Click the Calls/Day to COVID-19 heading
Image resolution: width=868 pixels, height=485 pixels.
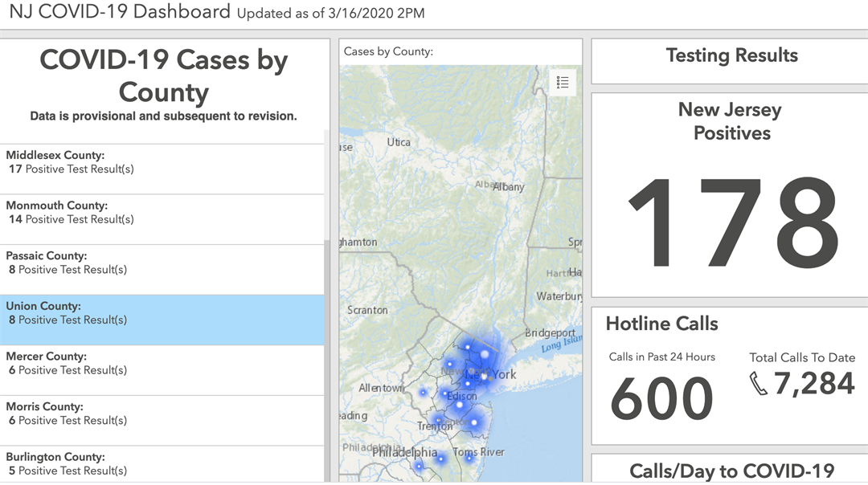tap(731, 471)
